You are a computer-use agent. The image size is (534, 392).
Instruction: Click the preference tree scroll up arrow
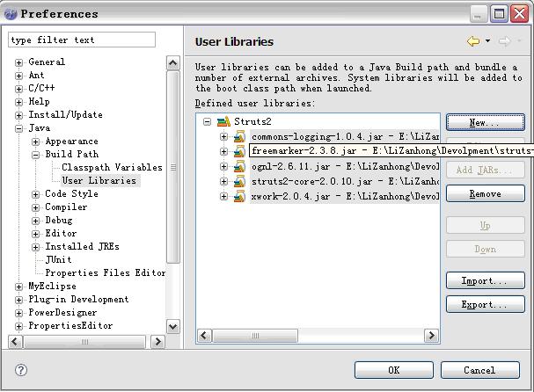point(173,63)
